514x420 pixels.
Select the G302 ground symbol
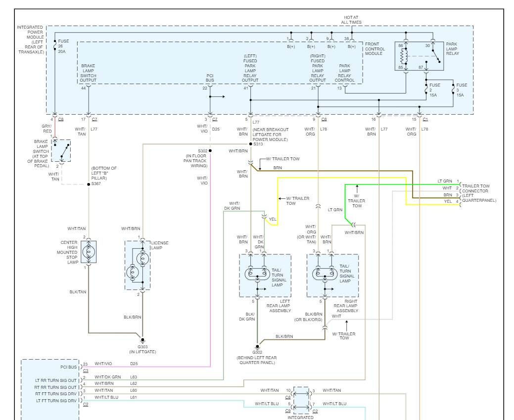257,347
